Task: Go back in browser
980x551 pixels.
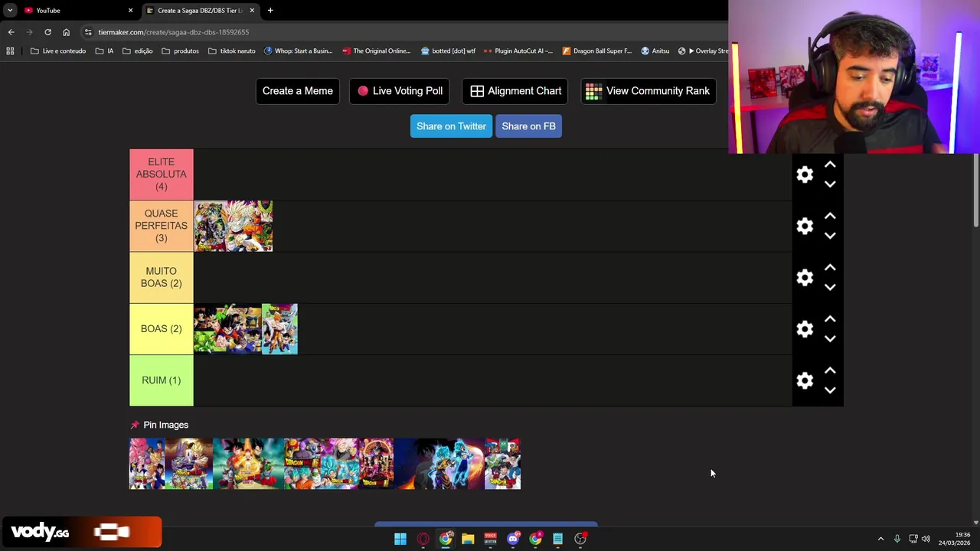Action: [11, 32]
